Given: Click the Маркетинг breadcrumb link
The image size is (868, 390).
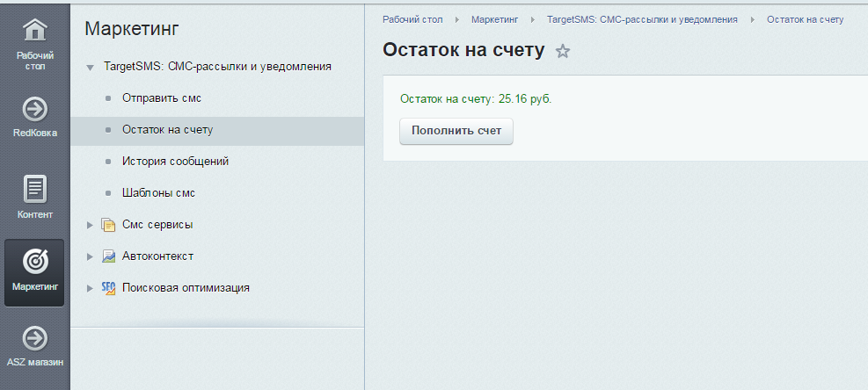Looking at the screenshot, I should pyautogui.click(x=494, y=19).
